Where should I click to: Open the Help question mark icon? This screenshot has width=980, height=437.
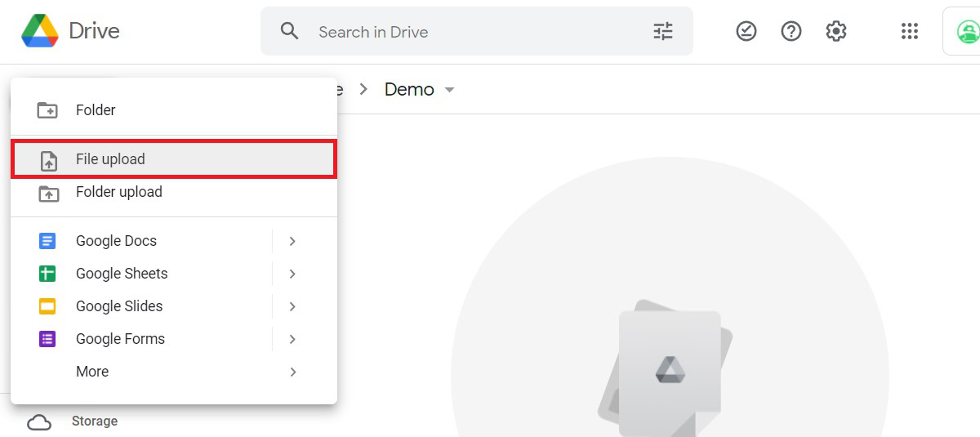point(791,32)
